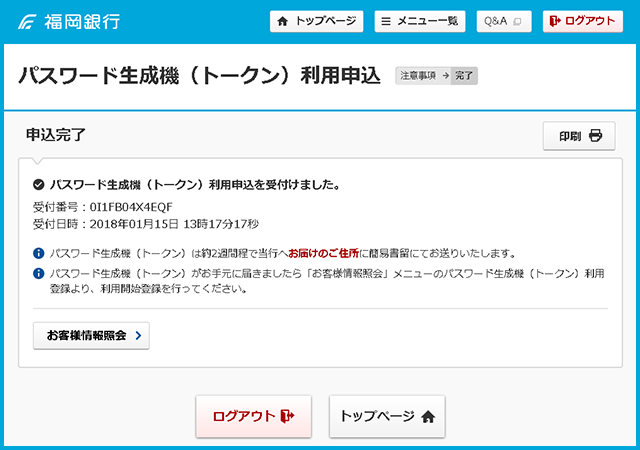This screenshot has height=450, width=640.
Task: Click the パスワード生成機（トークン）利用申込 page title
Action: [200, 76]
